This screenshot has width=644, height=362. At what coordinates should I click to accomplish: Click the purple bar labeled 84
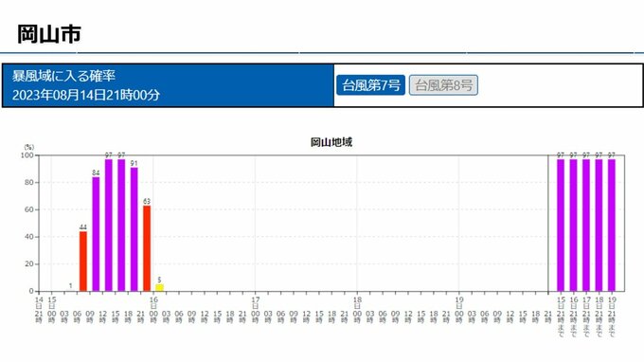pyautogui.click(x=96, y=234)
